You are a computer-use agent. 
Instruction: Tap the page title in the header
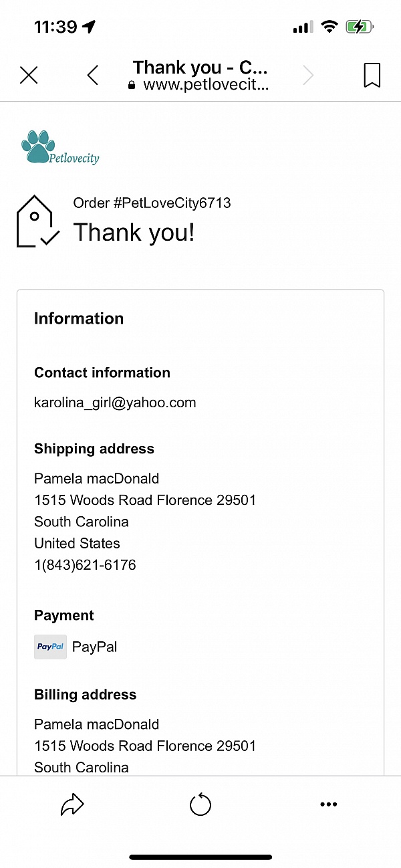point(200,68)
